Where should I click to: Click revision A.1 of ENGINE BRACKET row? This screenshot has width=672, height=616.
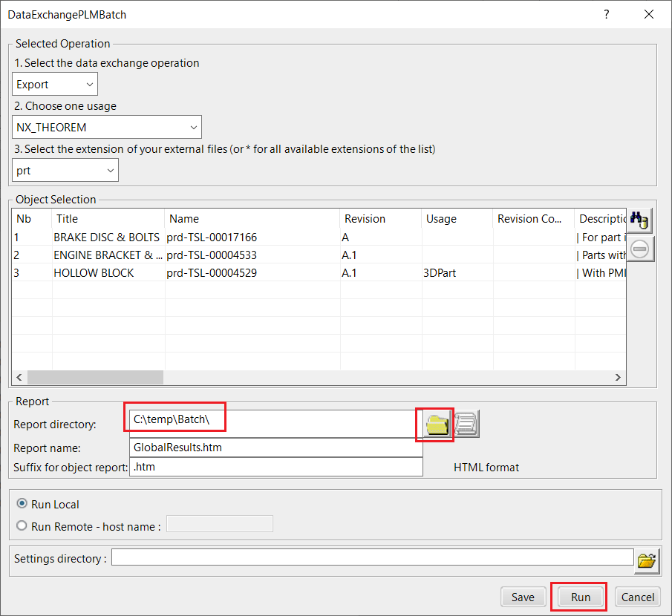tap(349, 255)
